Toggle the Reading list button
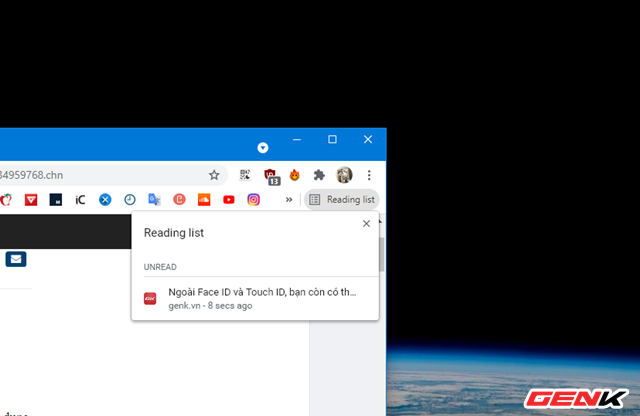The width and height of the screenshot is (640, 416). pyautogui.click(x=342, y=200)
